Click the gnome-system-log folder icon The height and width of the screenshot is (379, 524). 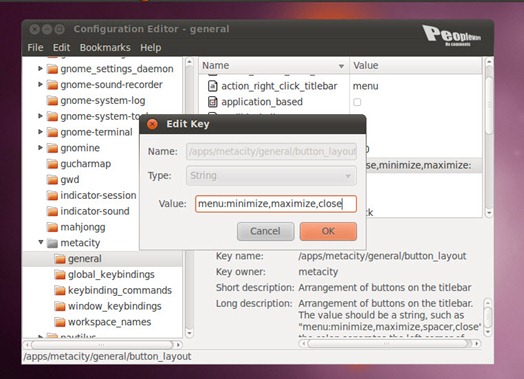(x=52, y=101)
